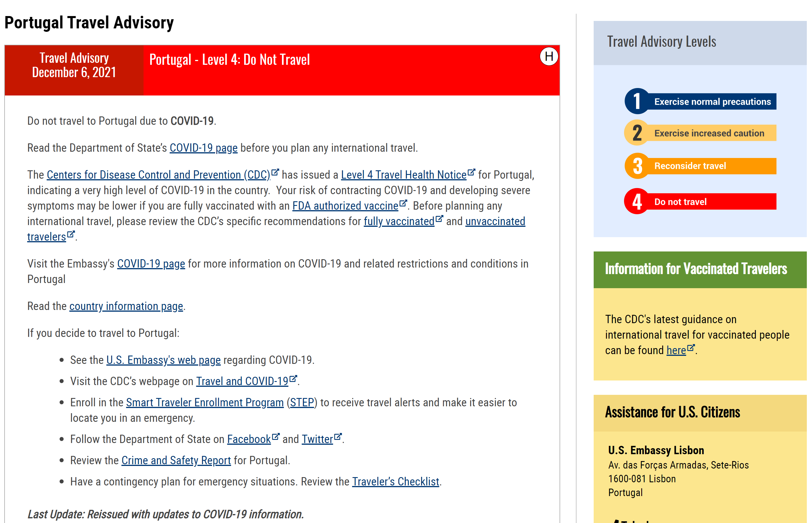The image size is (812, 523).
Task: Click external link icon after Travel and COVID-19
Action: point(293,378)
